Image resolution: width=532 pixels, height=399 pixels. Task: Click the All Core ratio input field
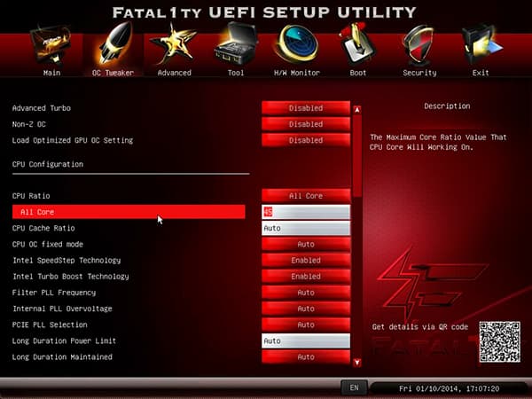tap(306, 212)
